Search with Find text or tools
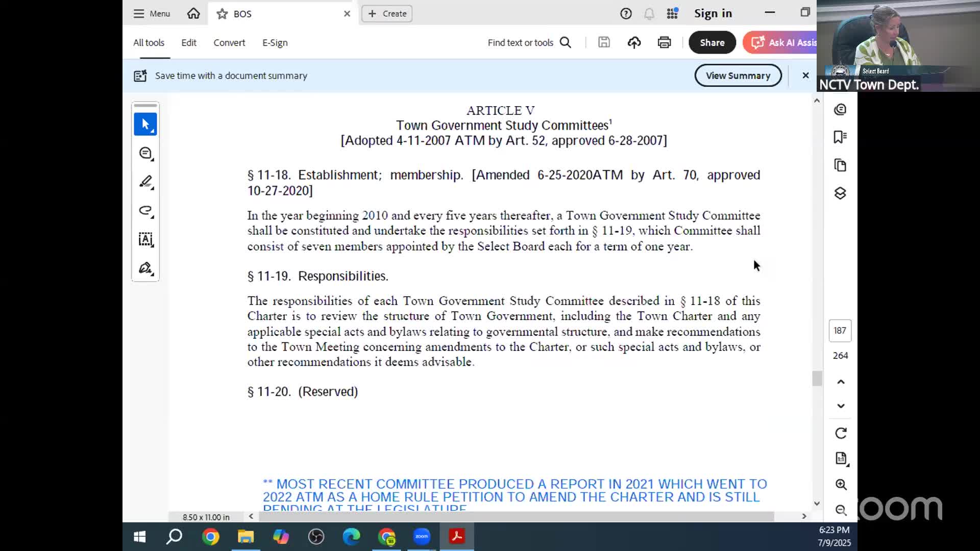The image size is (980, 551). point(529,43)
